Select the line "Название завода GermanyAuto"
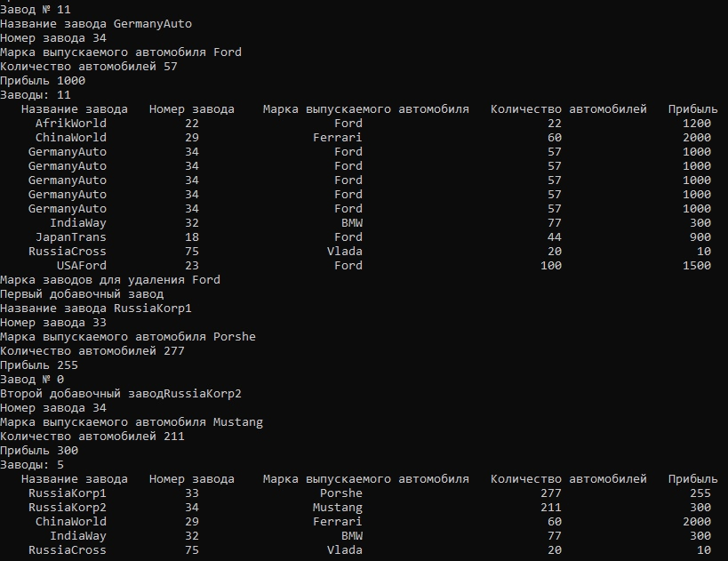 click(x=96, y=24)
